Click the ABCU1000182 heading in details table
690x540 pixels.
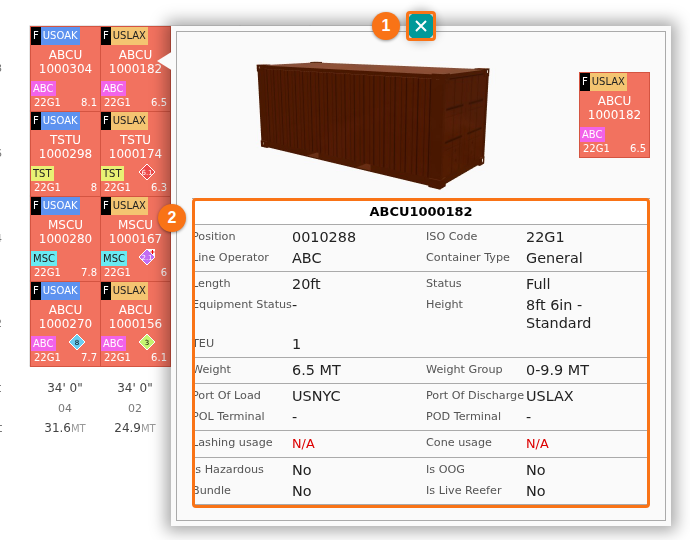coord(421,212)
